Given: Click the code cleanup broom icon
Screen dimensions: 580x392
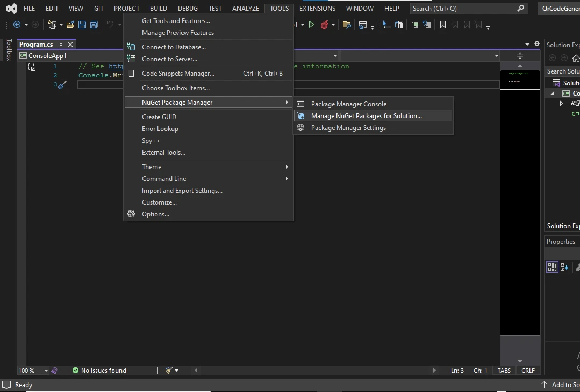Looking at the screenshot, I should coord(169,371).
